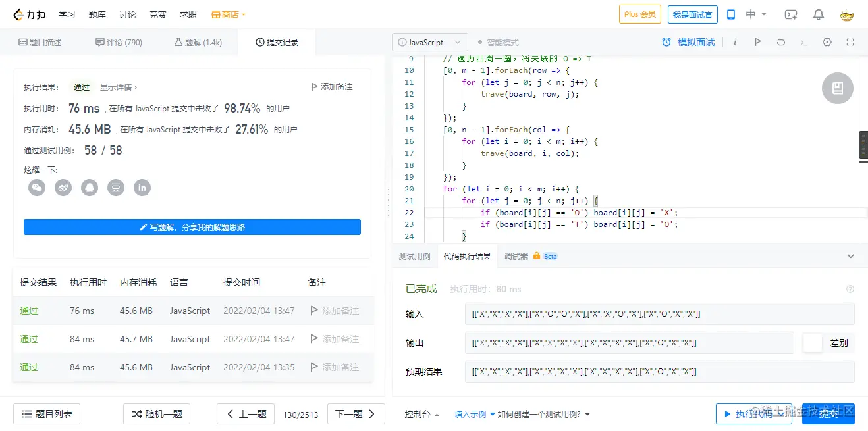Screen dimensions: 868x431
Task: Switch to 题解 (1.4k) tab
Action: (x=198, y=42)
